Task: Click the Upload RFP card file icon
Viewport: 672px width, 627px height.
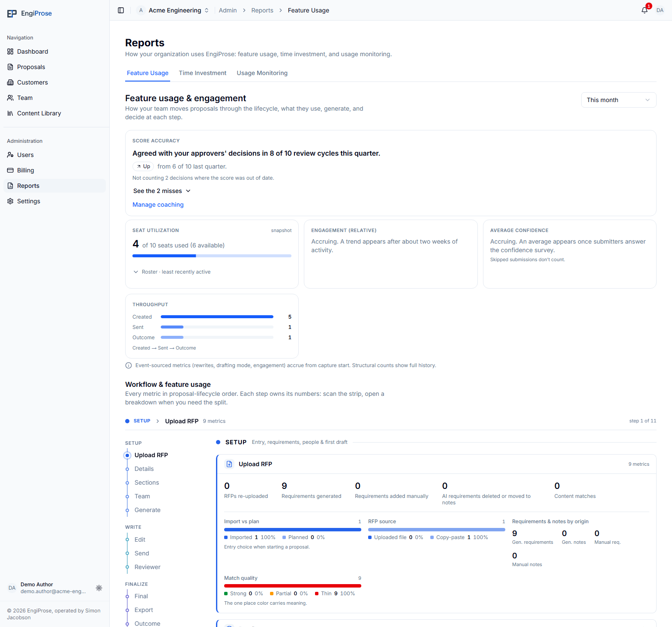Action: coord(229,464)
